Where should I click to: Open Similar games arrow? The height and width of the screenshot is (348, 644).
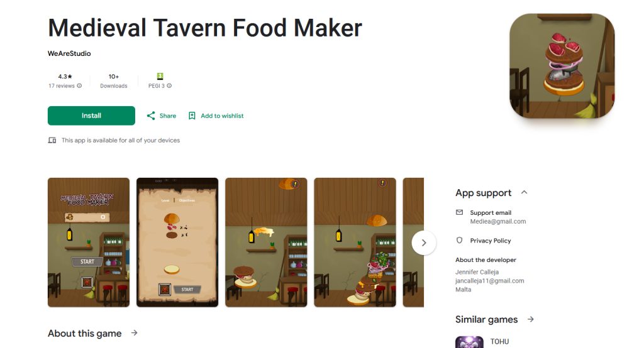pyautogui.click(x=531, y=319)
